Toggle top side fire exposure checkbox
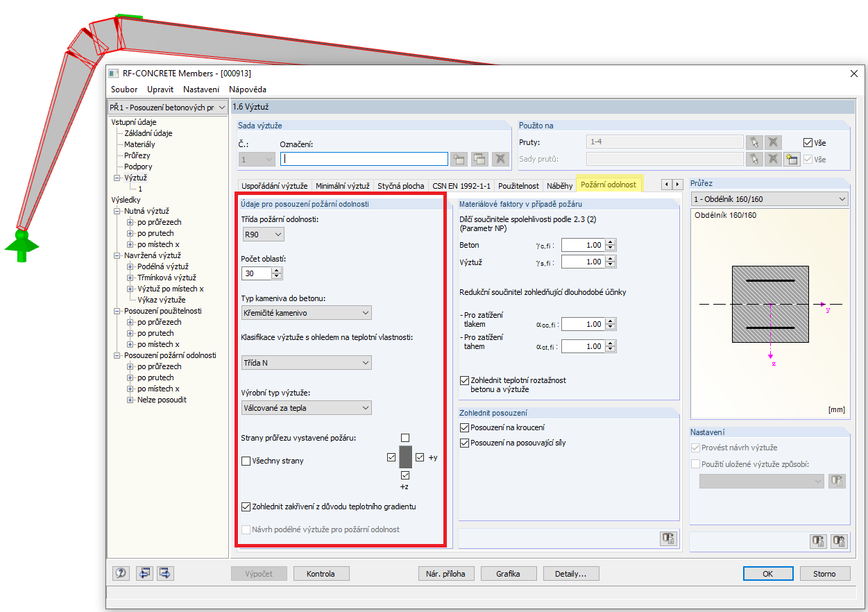868x612 pixels. point(405,438)
